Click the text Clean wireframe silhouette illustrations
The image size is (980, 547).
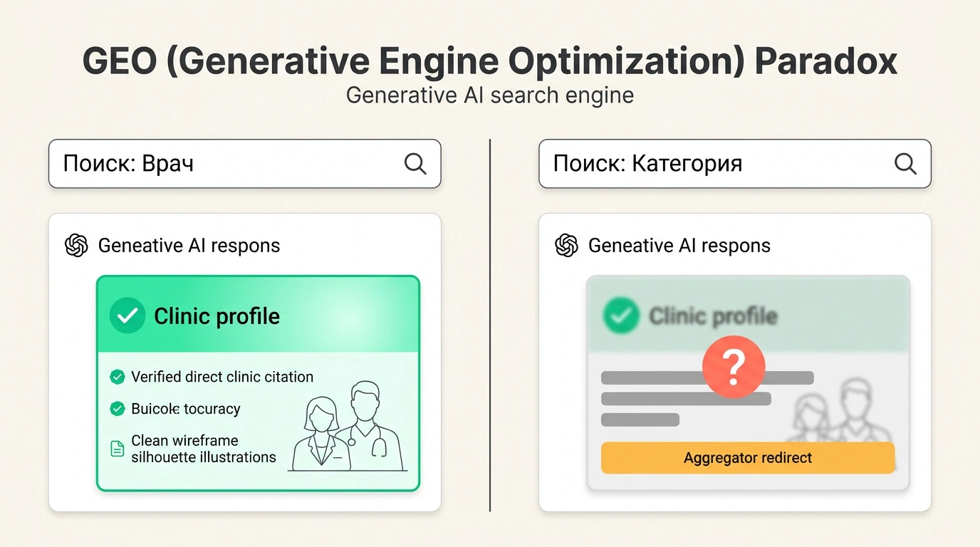204,449
